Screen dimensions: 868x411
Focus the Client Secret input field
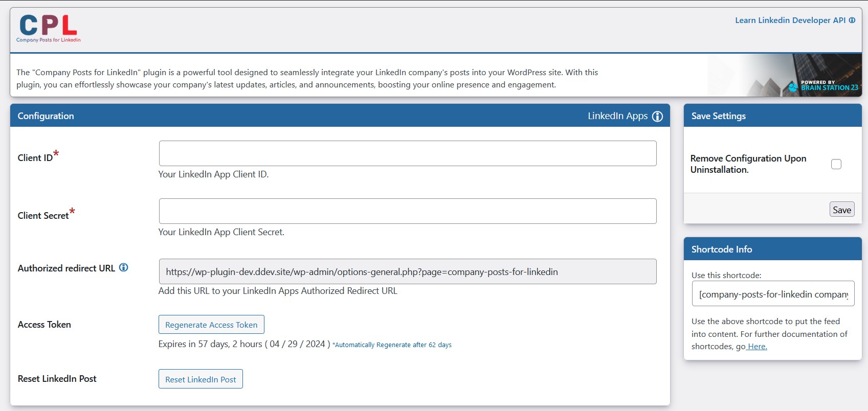point(408,211)
